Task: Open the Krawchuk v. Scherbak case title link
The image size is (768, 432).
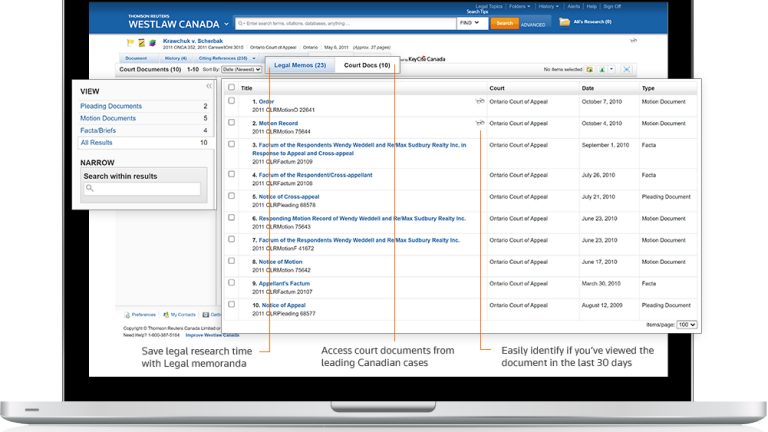Action: pos(193,41)
